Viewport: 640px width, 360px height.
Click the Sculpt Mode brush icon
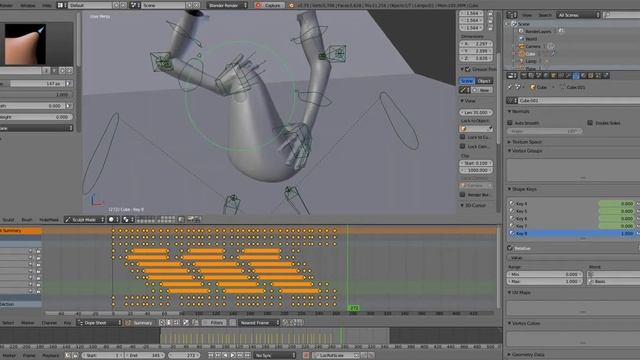click(x=68, y=220)
